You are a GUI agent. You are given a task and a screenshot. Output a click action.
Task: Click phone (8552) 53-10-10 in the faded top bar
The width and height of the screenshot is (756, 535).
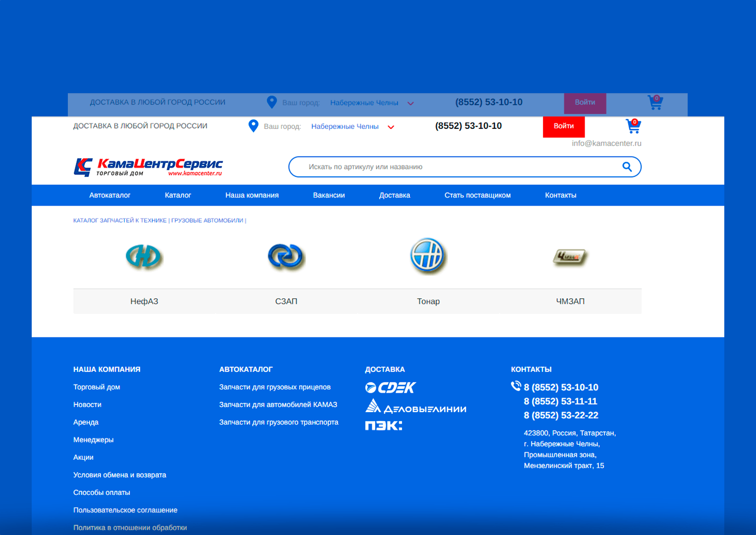(x=489, y=102)
